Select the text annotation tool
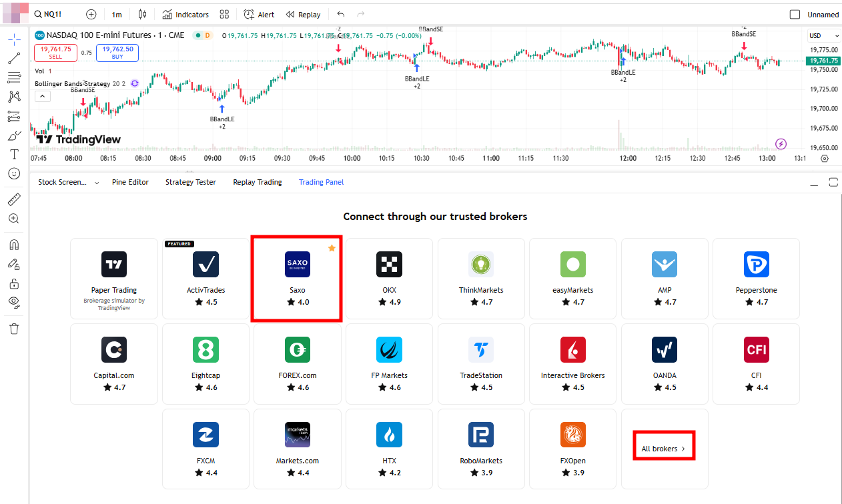This screenshot has width=842, height=504. (x=14, y=155)
